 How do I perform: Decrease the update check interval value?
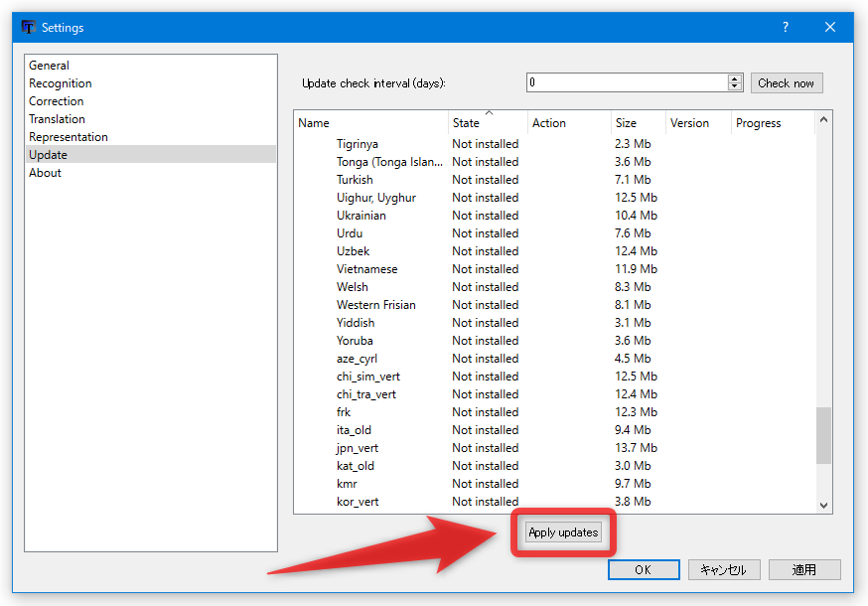tap(735, 87)
